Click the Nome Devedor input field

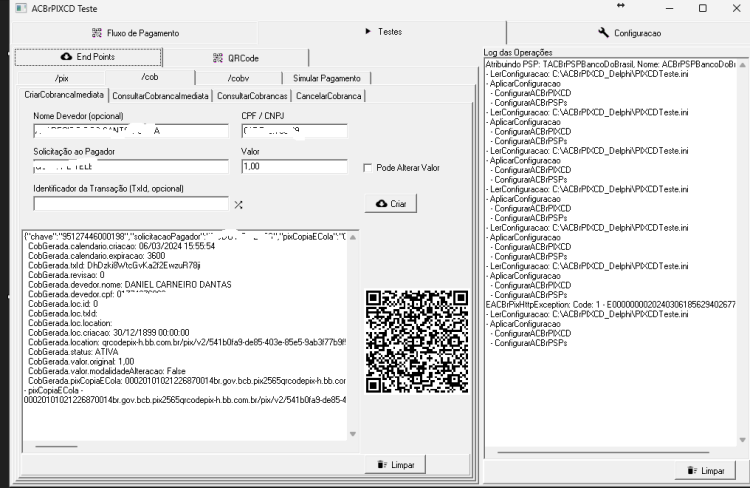pos(131,131)
